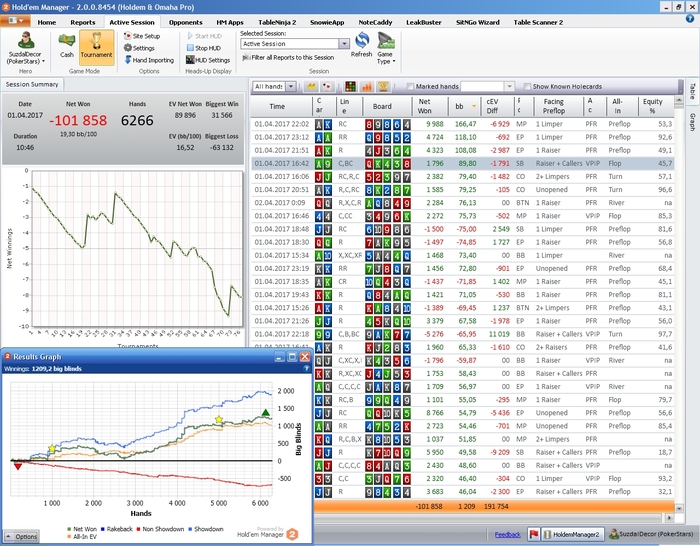Open the Feedback link
700x546 pixels.
pyautogui.click(x=508, y=534)
